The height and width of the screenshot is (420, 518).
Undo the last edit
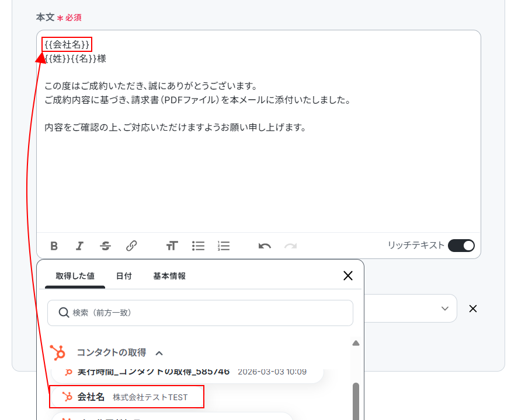(x=265, y=246)
